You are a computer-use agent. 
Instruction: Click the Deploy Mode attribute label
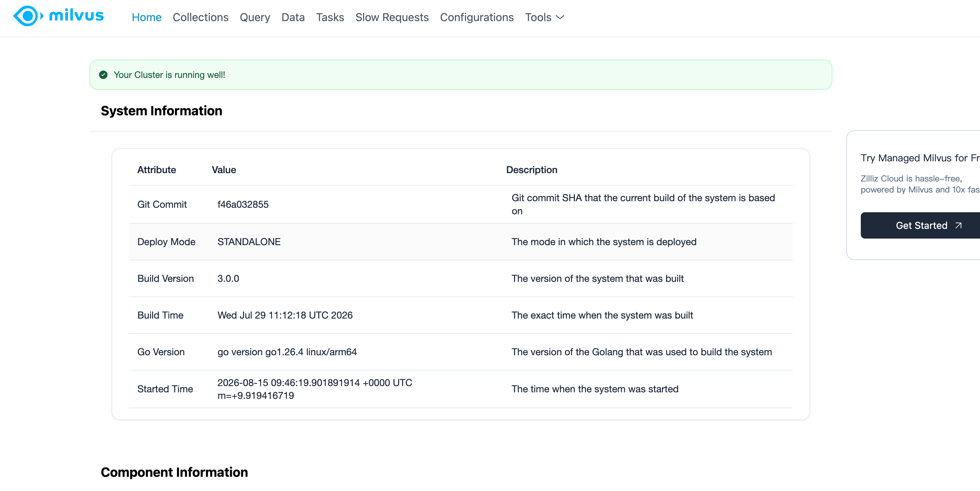click(x=166, y=242)
